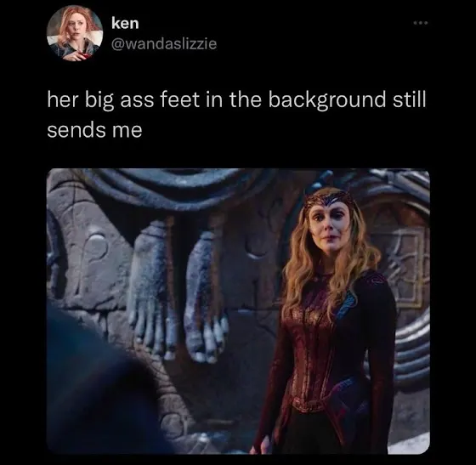Click the "sends me" text line
This screenshot has width=476, height=465.
coord(94,131)
